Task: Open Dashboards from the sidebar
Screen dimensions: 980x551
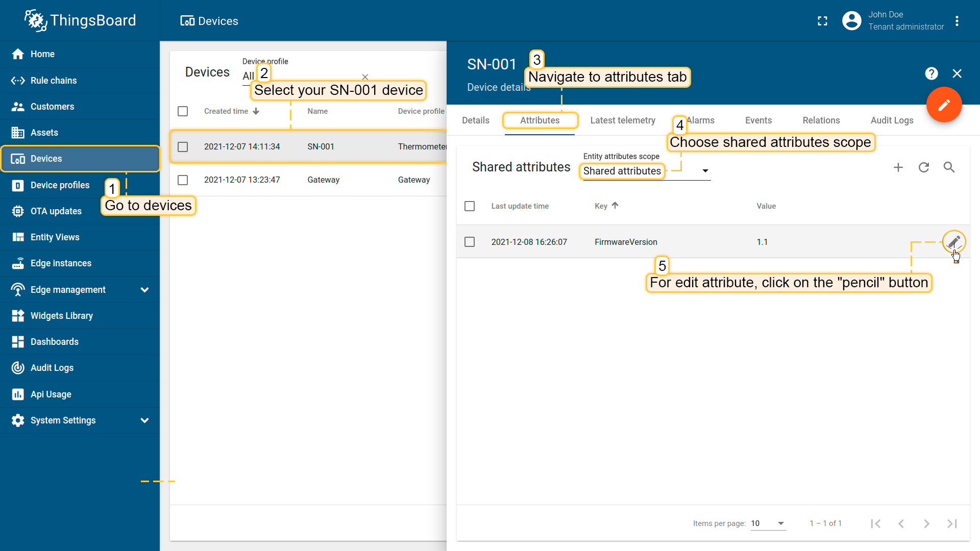Action: coord(55,342)
